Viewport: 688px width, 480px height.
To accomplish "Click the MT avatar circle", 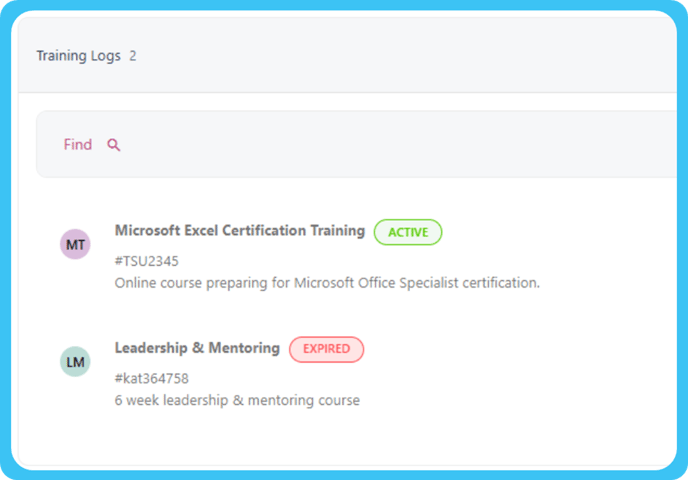I will click(x=75, y=244).
